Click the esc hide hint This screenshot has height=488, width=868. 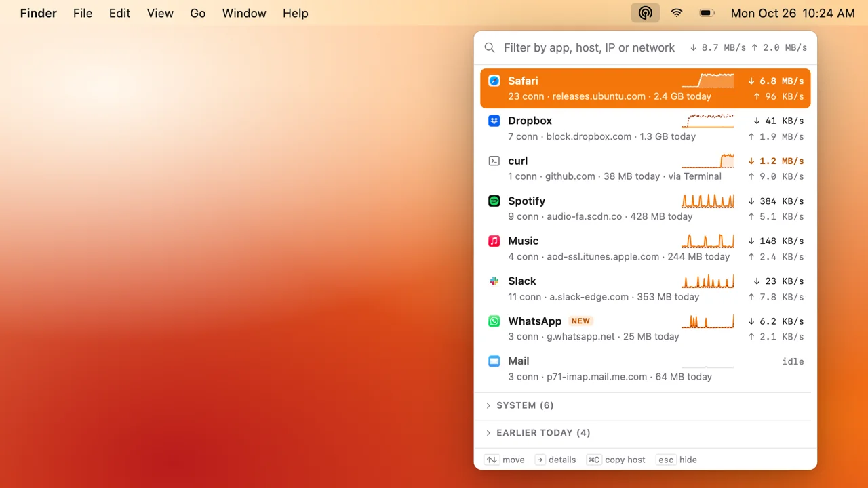[x=677, y=460]
